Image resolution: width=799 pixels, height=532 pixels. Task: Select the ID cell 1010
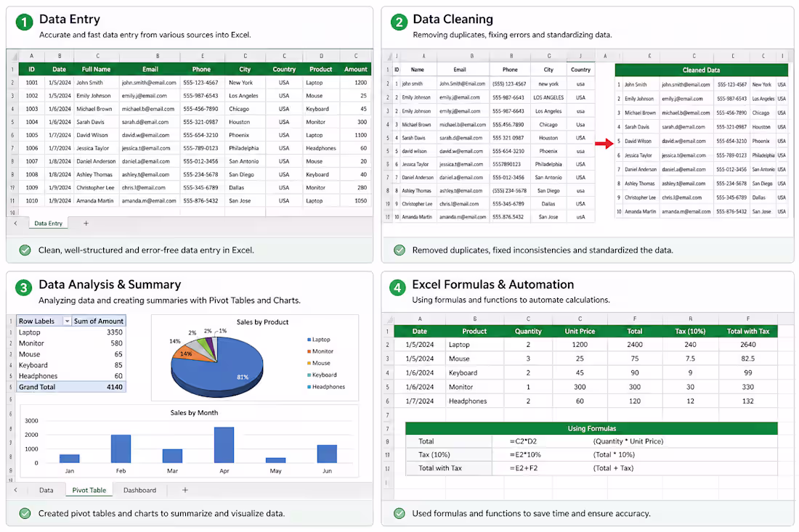pos(31,200)
